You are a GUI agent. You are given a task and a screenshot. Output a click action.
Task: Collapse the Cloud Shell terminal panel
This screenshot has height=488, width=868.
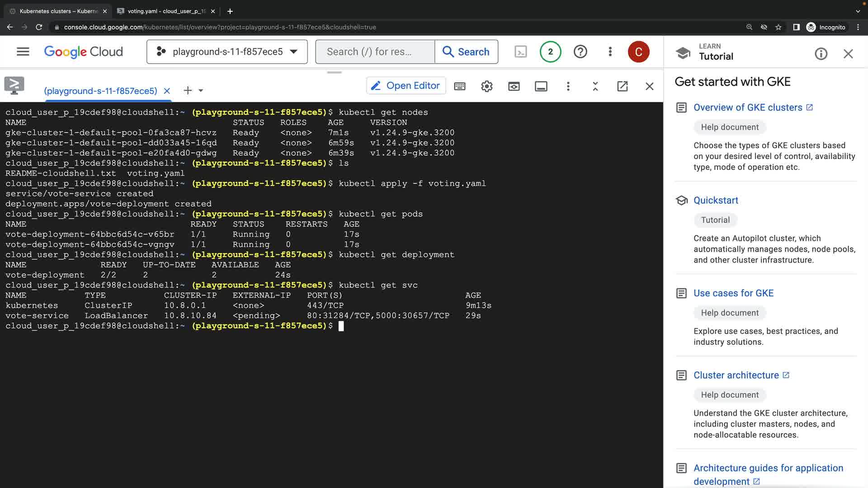point(595,86)
